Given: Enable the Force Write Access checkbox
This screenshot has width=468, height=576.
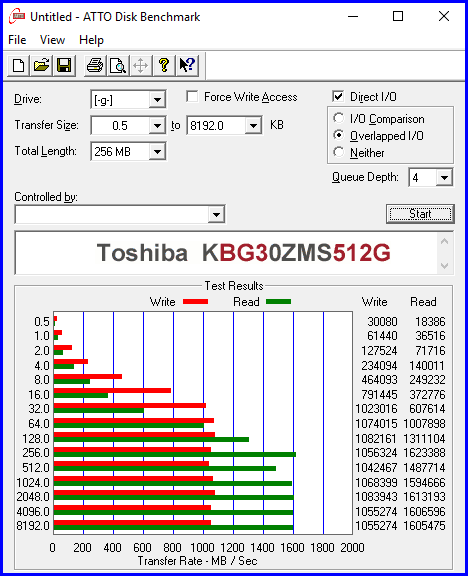Looking at the screenshot, I should click(192, 97).
